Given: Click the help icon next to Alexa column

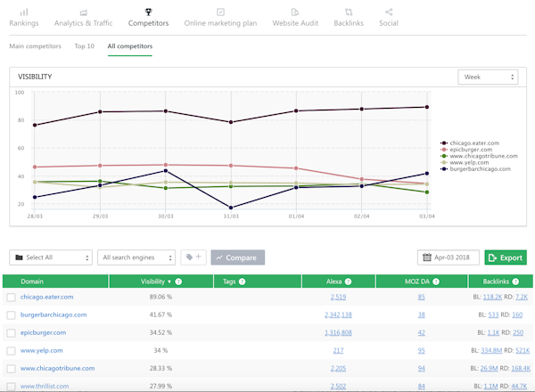Looking at the screenshot, I should point(349,282).
